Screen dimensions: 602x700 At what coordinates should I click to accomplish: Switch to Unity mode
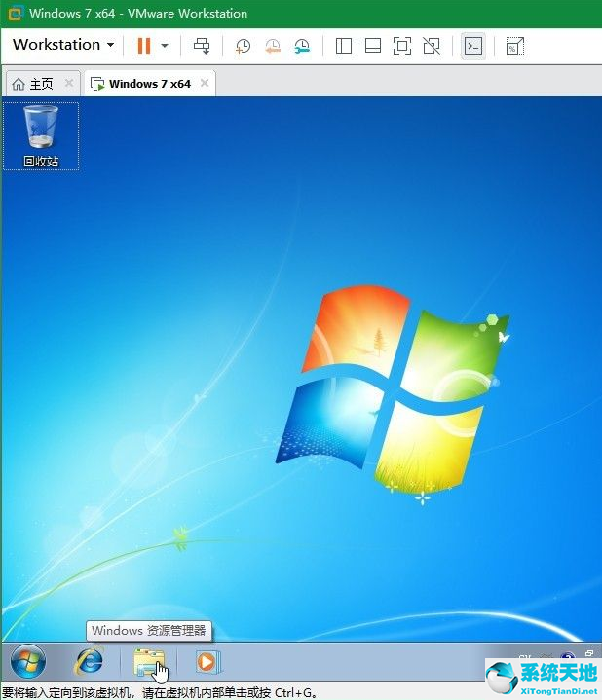point(432,46)
